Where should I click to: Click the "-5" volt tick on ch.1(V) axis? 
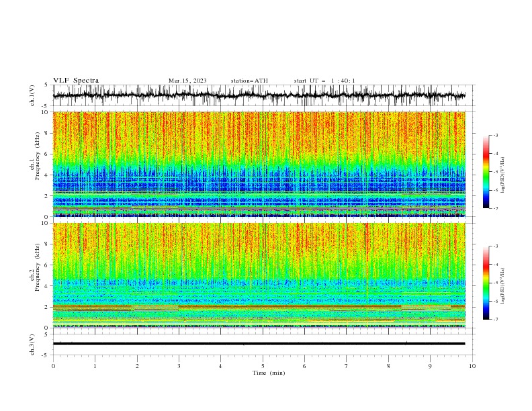pyautogui.click(x=46, y=106)
